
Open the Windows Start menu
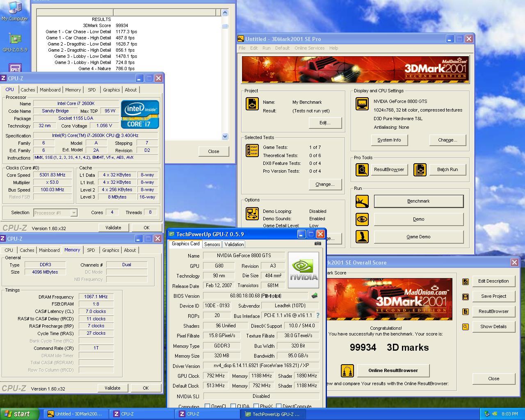tap(20, 414)
